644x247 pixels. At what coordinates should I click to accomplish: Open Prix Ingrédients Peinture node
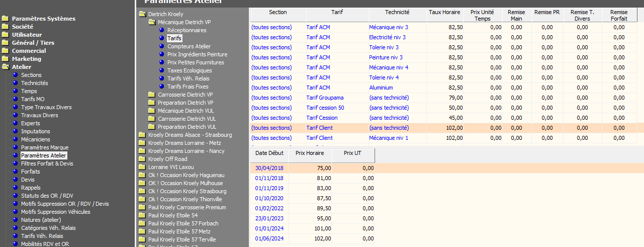coord(197,54)
